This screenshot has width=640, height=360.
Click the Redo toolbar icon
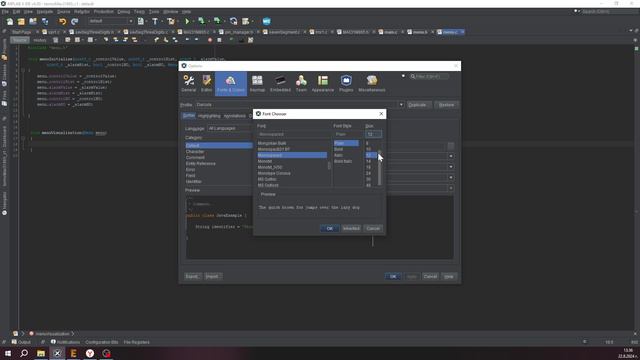tap(74, 21)
